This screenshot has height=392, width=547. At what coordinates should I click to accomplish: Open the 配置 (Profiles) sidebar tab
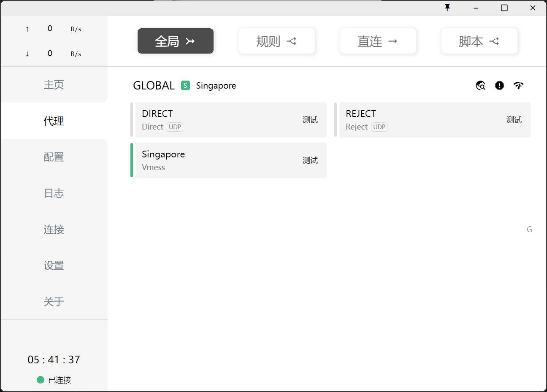[x=54, y=157]
